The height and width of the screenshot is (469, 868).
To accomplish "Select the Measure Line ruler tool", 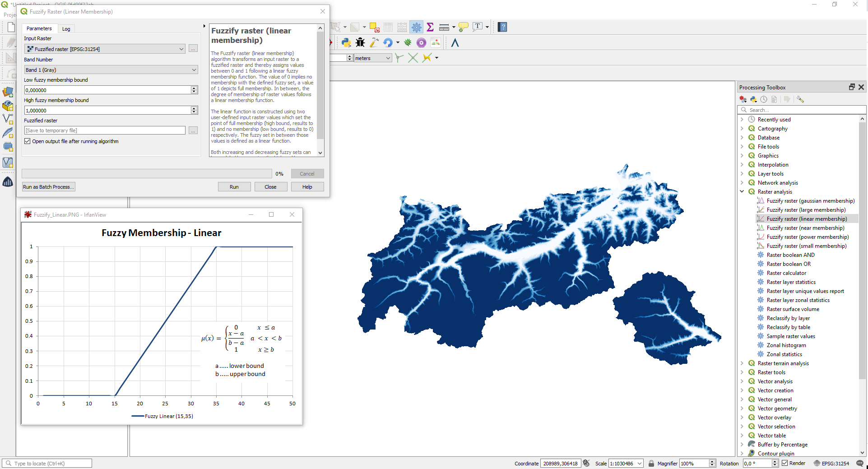I will 444,27.
